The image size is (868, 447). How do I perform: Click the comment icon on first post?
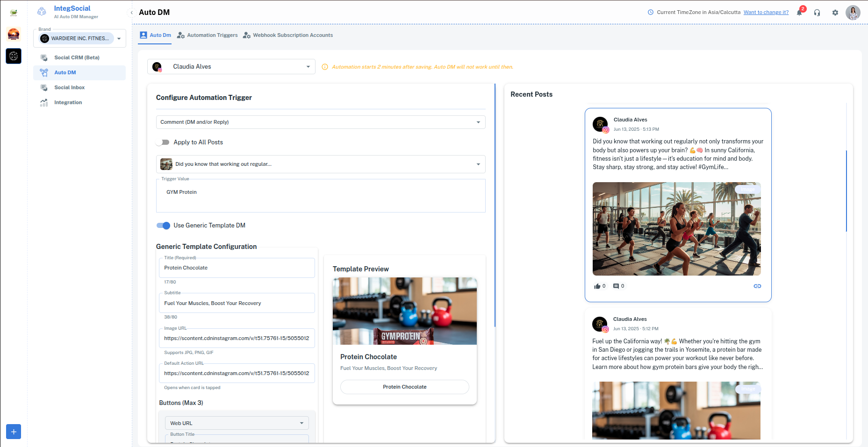tap(616, 286)
